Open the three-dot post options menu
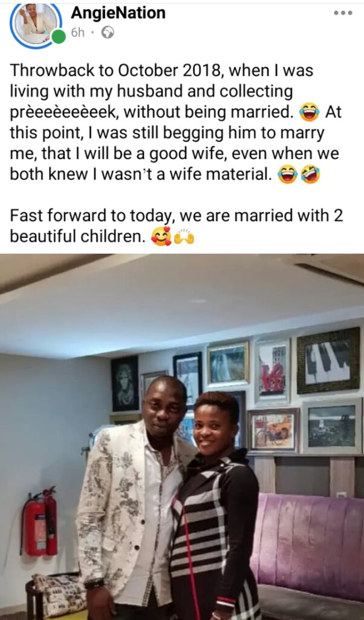Screen dimensions: 364x620 pos(342,13)
